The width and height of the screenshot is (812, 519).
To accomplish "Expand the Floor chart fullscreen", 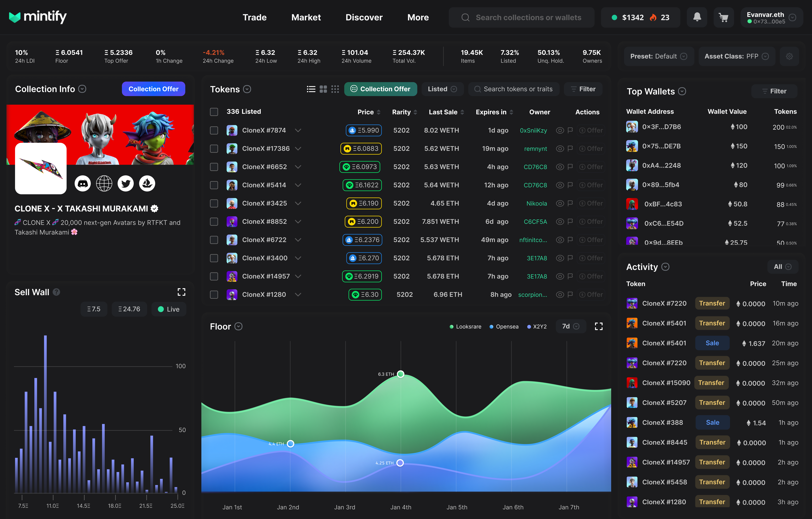I will (599, 326).
